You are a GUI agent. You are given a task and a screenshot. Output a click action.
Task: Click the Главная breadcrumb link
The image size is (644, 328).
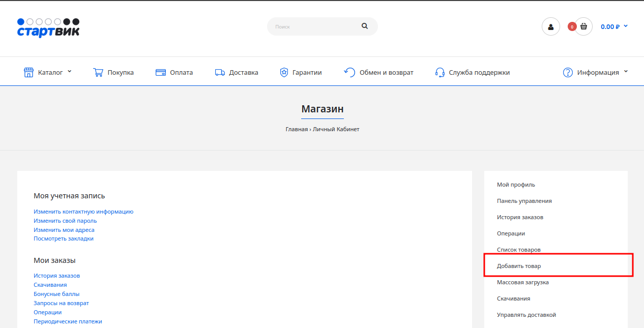coord(297,129)
